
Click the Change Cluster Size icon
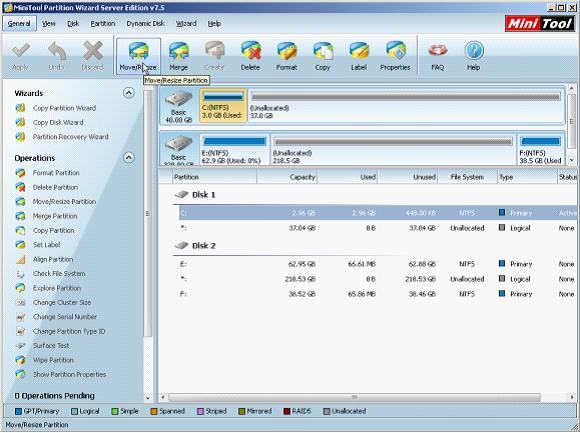pyautogui.click(x=20, y=302)
